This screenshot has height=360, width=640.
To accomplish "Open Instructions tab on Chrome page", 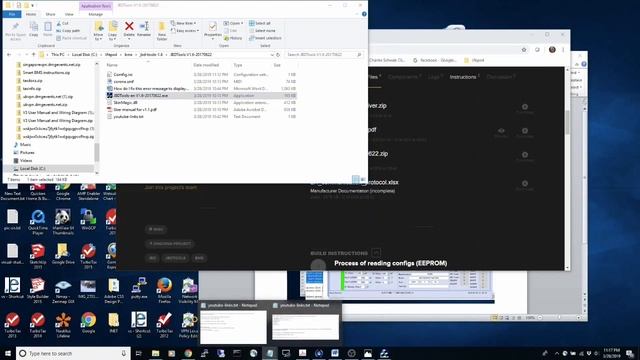I will coord(464,77).
